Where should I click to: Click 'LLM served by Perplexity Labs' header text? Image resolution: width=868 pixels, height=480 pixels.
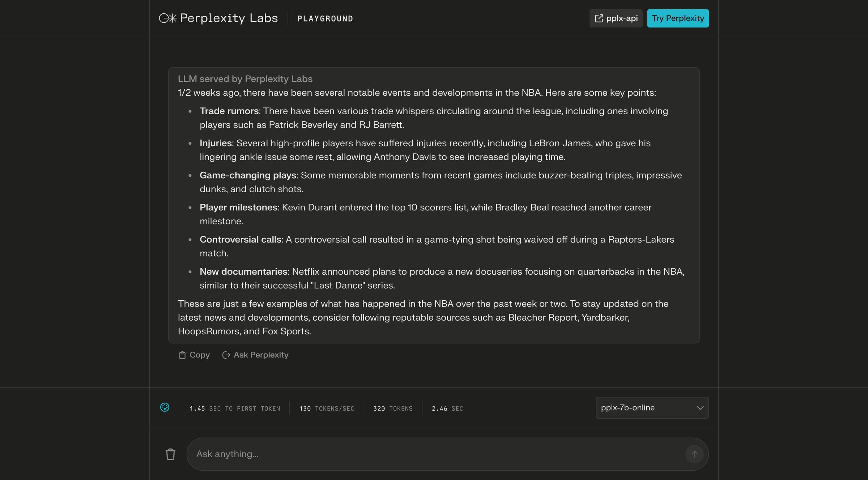click(x=245, y=79)
